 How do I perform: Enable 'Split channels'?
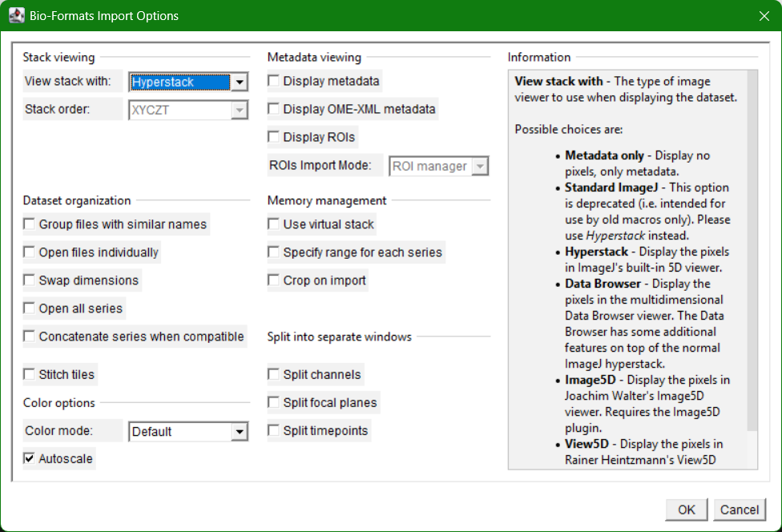point(272,374)
